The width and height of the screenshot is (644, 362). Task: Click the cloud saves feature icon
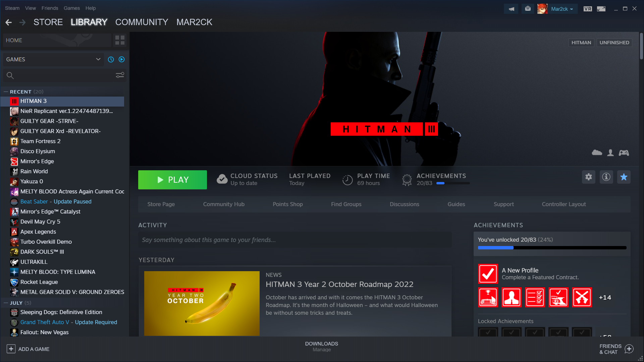[597, 153]
